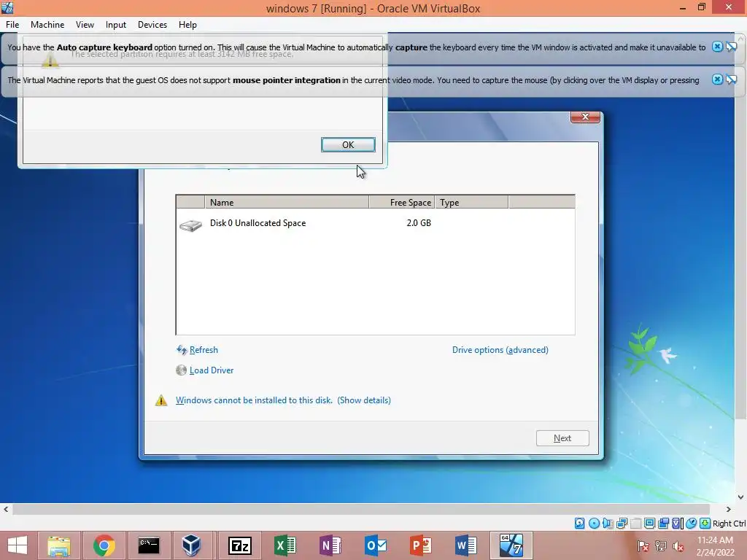Image resolution: width=747 pixels, height=560 pixels.
Task: Click the VirtualBox window icon in title bar
Action: click(7, 7)
